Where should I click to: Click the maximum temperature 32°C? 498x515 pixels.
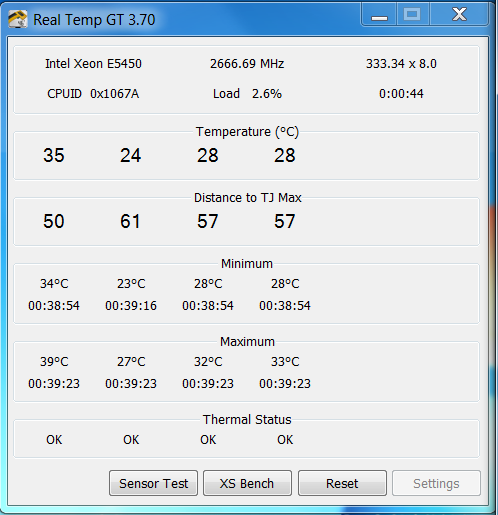point(208,362)
